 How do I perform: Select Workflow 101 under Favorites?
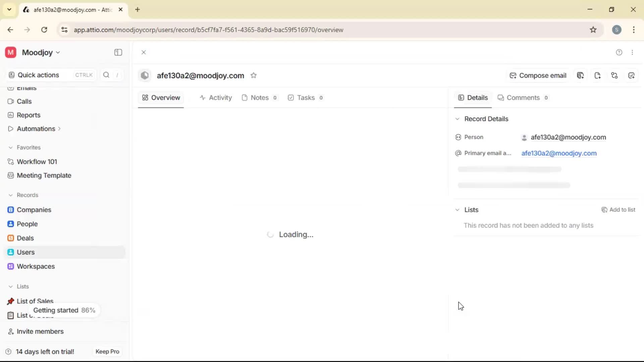[37, 162]
